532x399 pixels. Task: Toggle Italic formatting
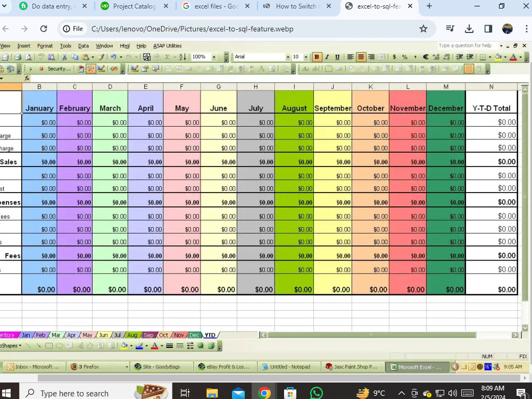click(327, 56)
